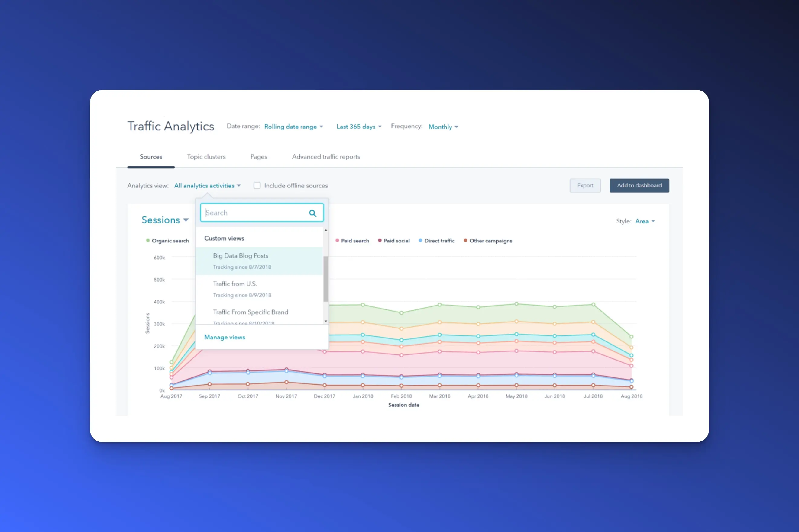
Task: Click the scroll down arrow in views list
Action: [326, 321]
